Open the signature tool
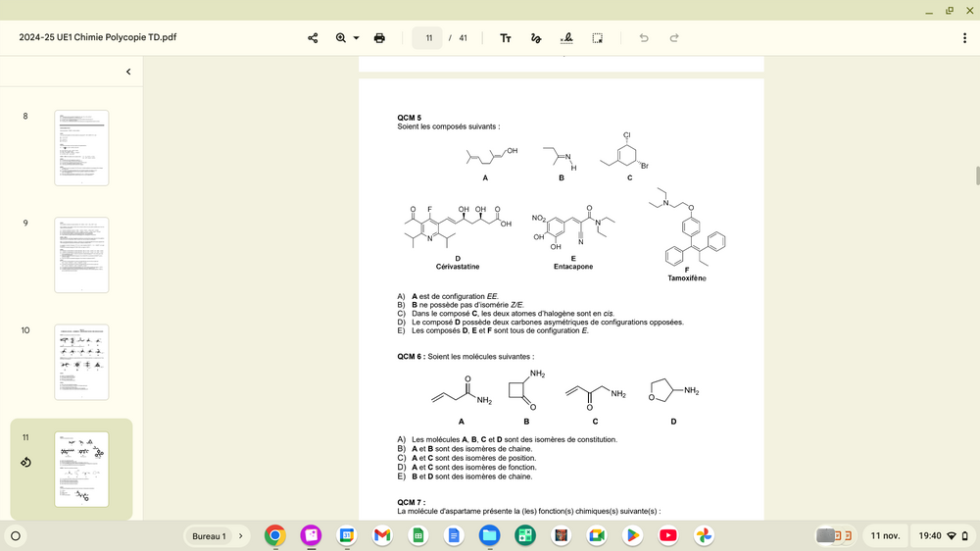 (x=566, y=38)
